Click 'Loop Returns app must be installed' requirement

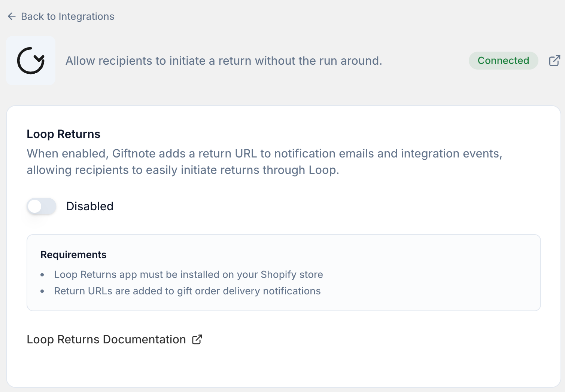point(188,275)
